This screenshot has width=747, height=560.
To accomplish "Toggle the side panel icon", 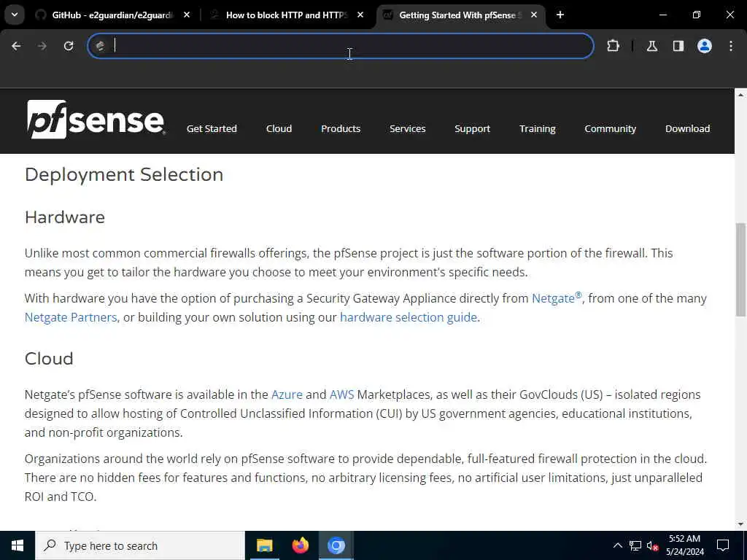I will 678,46.
